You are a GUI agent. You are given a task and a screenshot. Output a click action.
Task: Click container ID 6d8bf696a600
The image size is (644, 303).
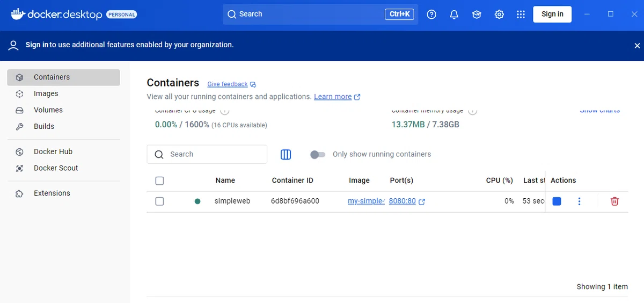[295, 201]
